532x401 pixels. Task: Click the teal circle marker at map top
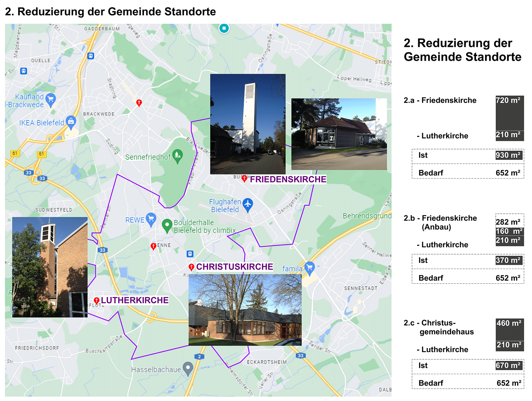(224, 28)
